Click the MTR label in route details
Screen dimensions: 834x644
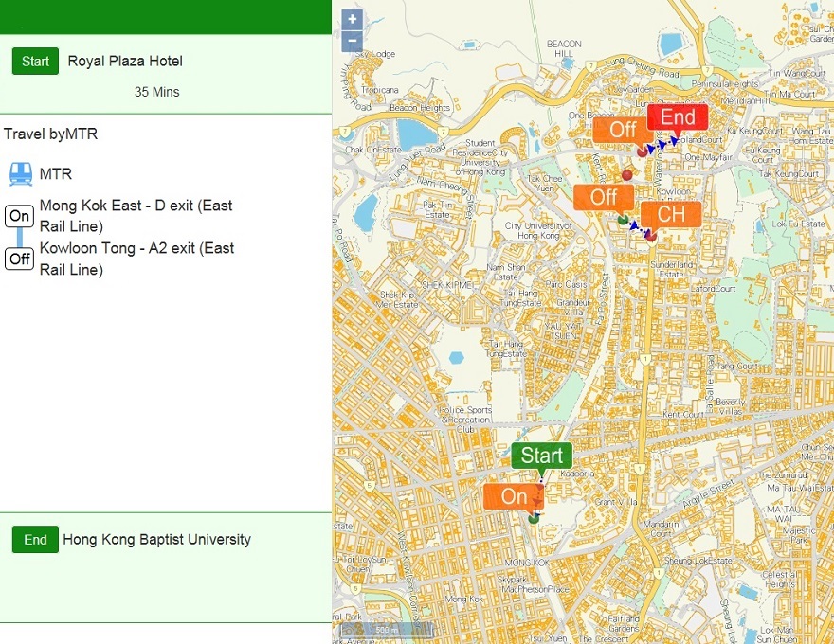(x=56, y=173)
